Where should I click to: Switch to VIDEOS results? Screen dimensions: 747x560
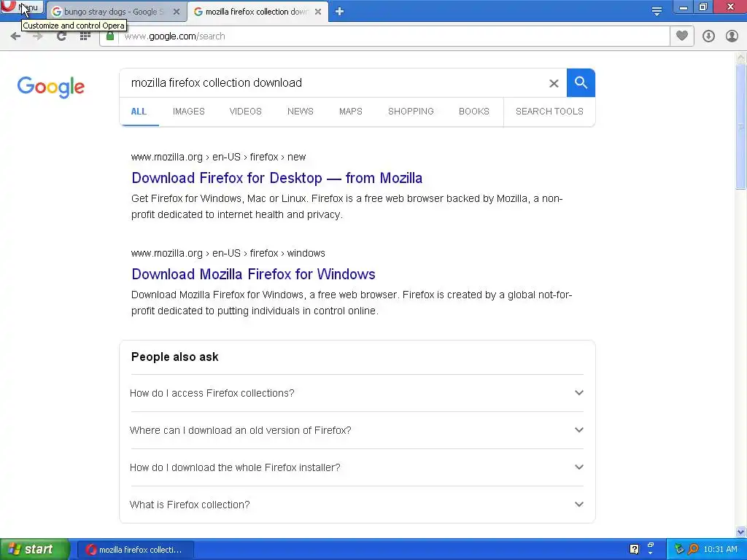click(x=245, y=112)
